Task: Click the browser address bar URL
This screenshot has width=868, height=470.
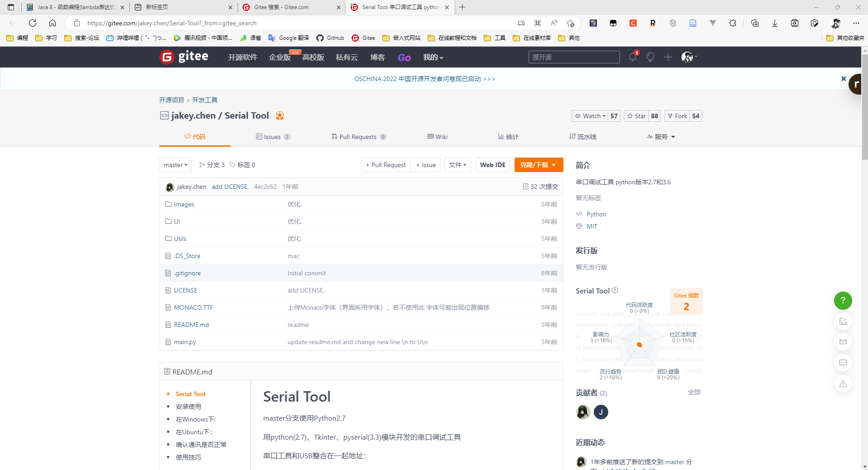Action: click(172, 23)
